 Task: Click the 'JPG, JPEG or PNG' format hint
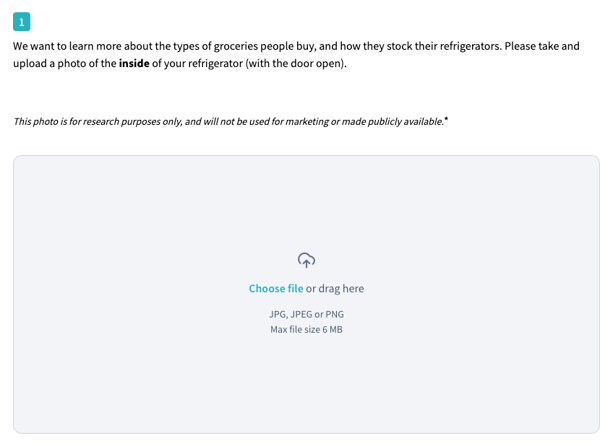[306, 313]
